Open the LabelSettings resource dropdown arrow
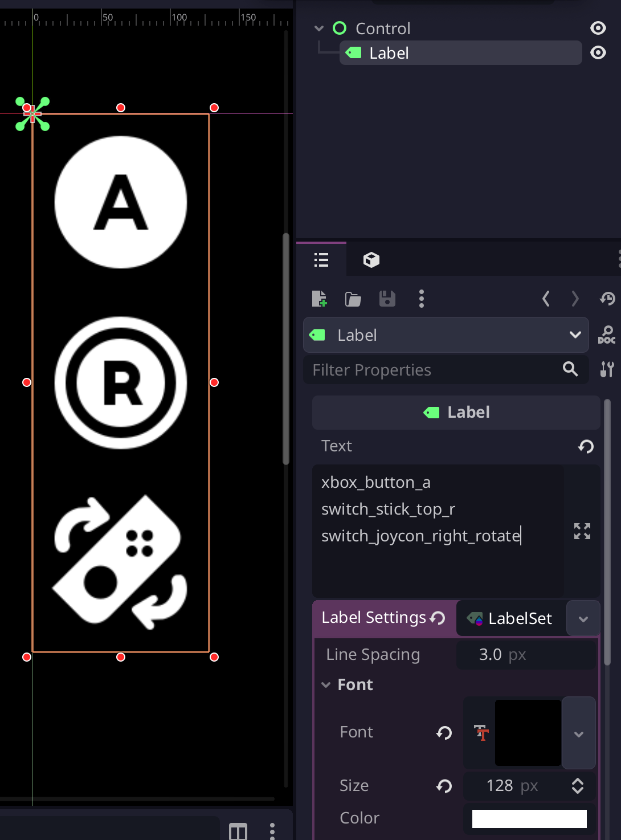This screenshot has width=621, height=840. click(583, 619)
